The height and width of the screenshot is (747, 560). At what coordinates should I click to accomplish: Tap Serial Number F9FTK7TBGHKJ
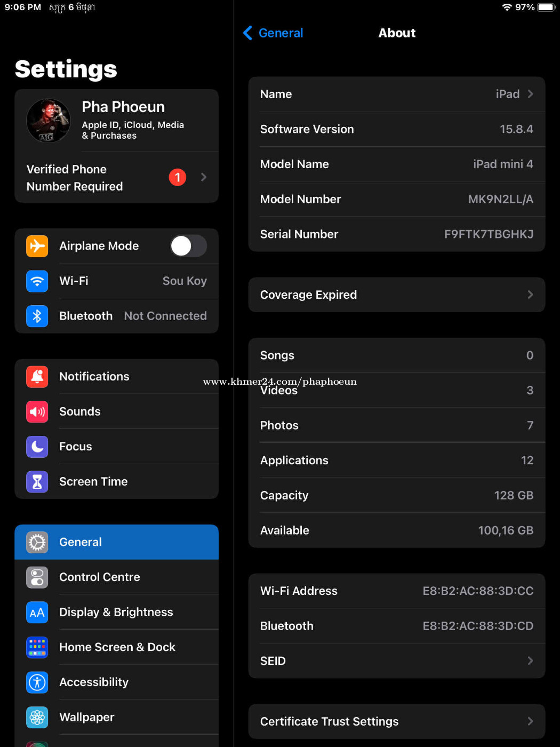[x=489, y=234]
